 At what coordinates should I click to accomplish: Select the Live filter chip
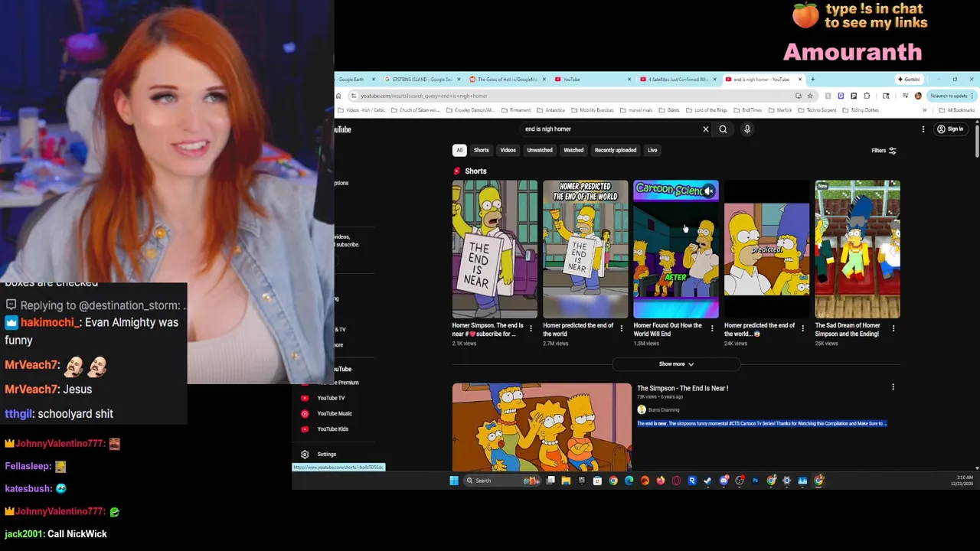[x=652, y=150]
